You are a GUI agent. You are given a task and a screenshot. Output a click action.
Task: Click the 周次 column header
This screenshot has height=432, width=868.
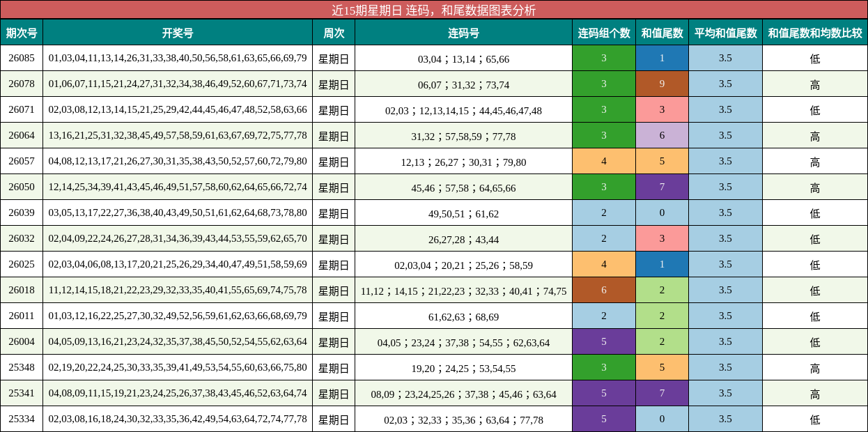tap(334, 33)
